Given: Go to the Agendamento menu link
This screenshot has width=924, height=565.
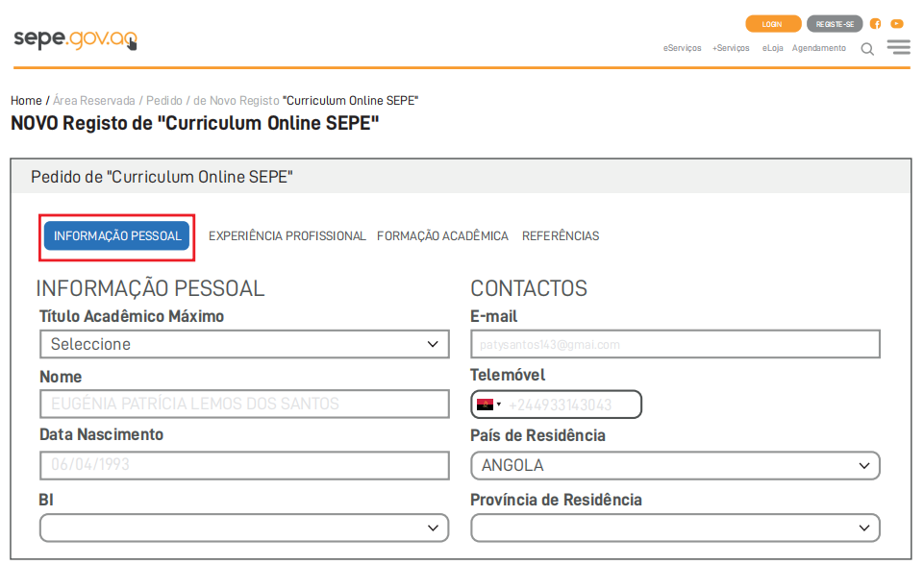Looking at the screenshot, I should [819, 48].
